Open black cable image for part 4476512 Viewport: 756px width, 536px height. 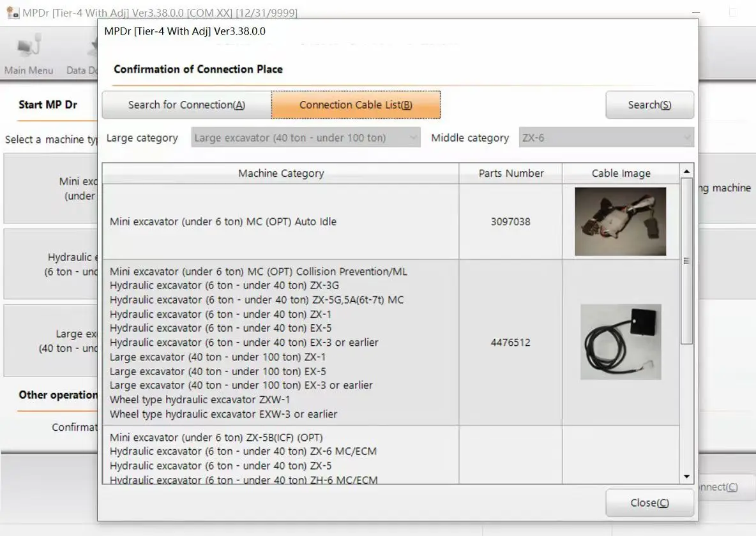tap(620, 342)
